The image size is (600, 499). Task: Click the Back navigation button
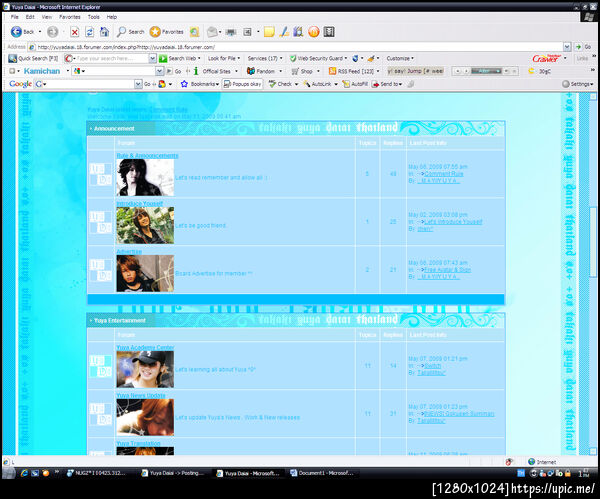click(22, 32)
